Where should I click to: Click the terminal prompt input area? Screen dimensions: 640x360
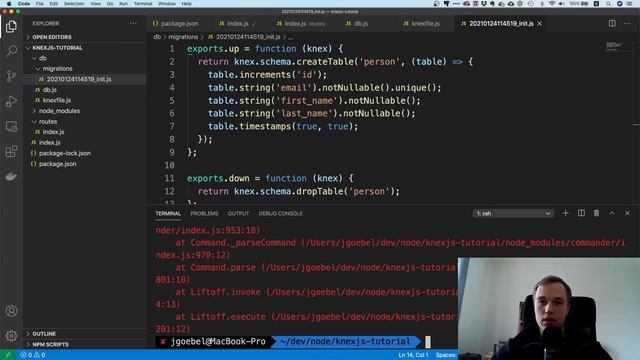[428, 342]
